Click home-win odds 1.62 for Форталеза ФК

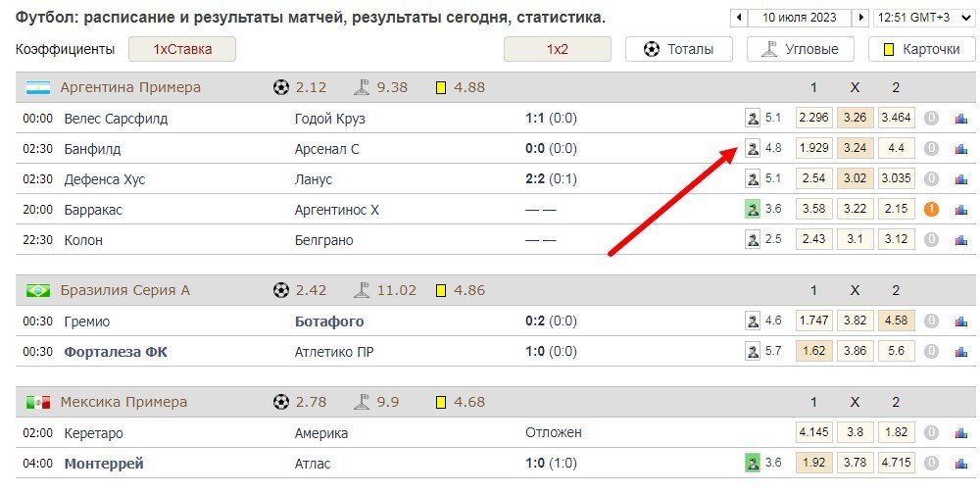tap(813, 351)
